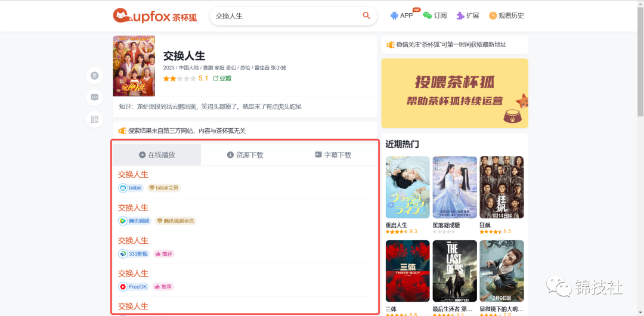Viewport: 644px width, 316px height.
Task: Click the 赏 reward side icon
Action: 94,76
